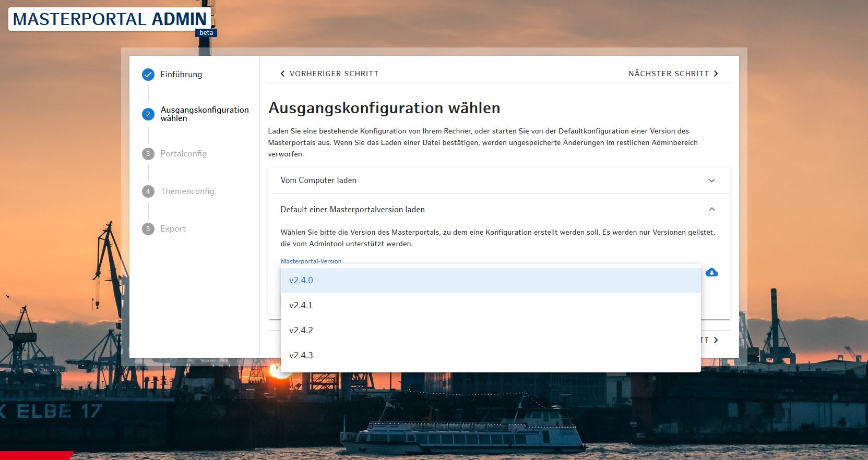
Task: Open the Ausgangskonfiguration wählen step label
Action: 205,114
